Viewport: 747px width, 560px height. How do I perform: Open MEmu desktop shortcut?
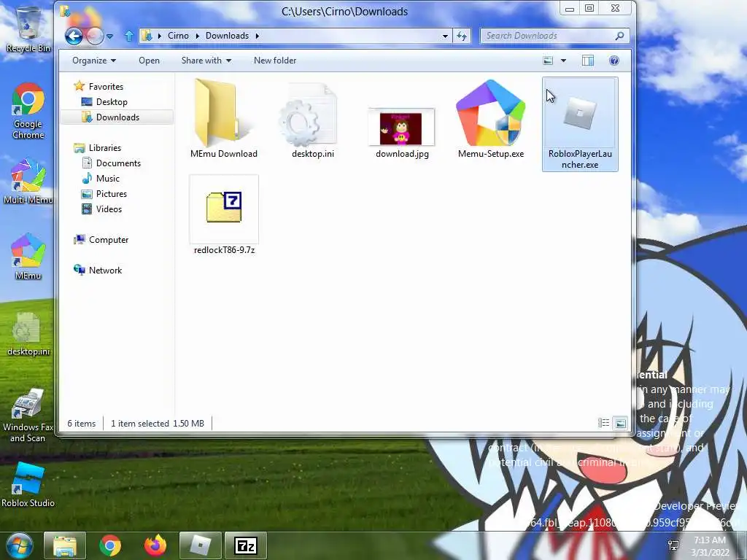coord(28,257)
